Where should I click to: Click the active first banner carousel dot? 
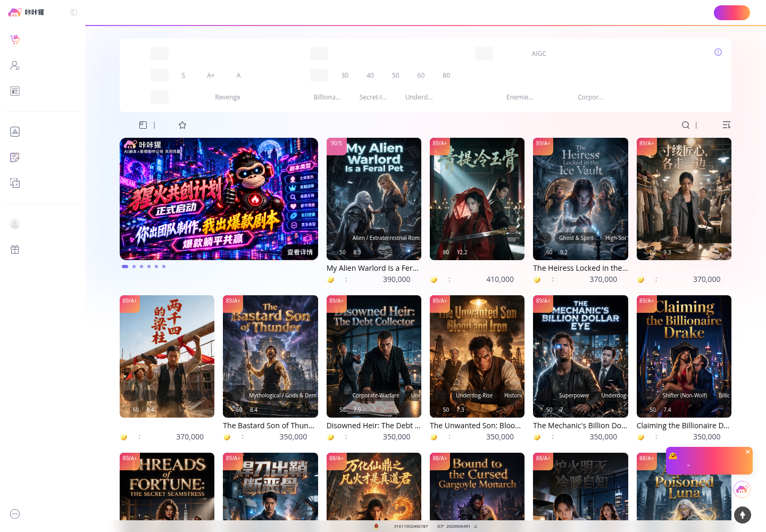click(x=125, y=267)
